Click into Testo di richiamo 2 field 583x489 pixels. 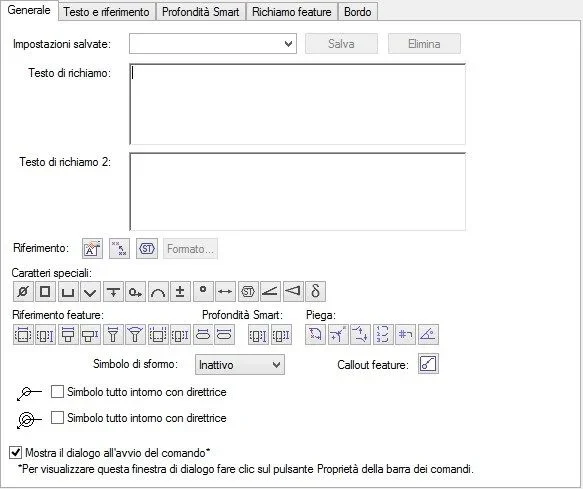[297, 192]
